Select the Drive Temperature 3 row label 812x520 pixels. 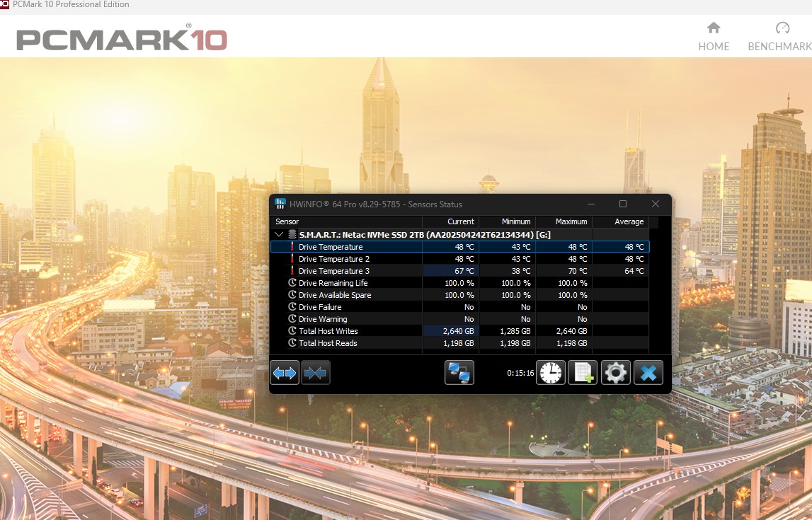[x=334, y=270]
